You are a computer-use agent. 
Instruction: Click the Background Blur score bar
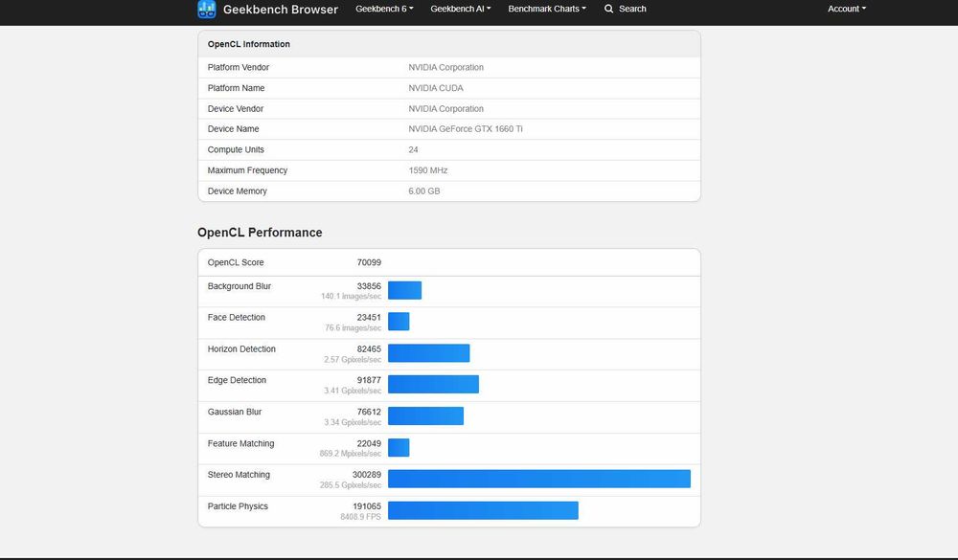click(404, 290)
